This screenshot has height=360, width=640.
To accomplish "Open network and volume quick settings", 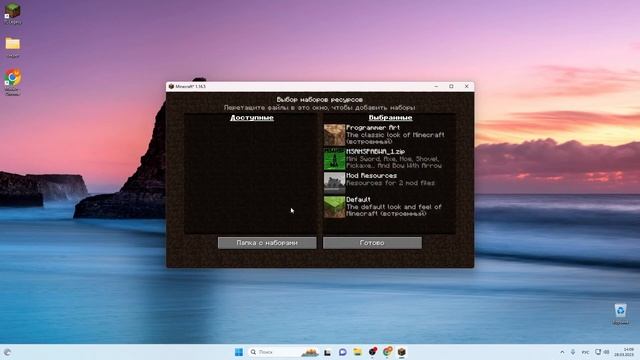I will tap(602, 352).
